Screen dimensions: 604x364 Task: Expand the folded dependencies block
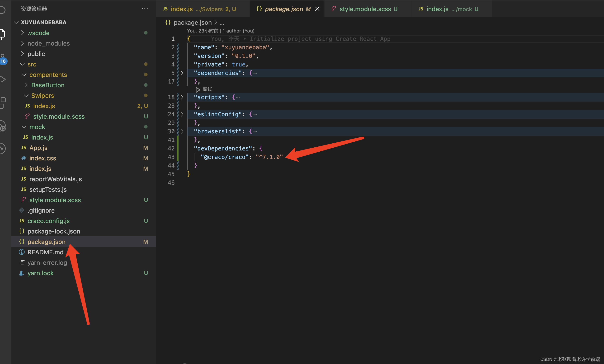pos(182,73)
